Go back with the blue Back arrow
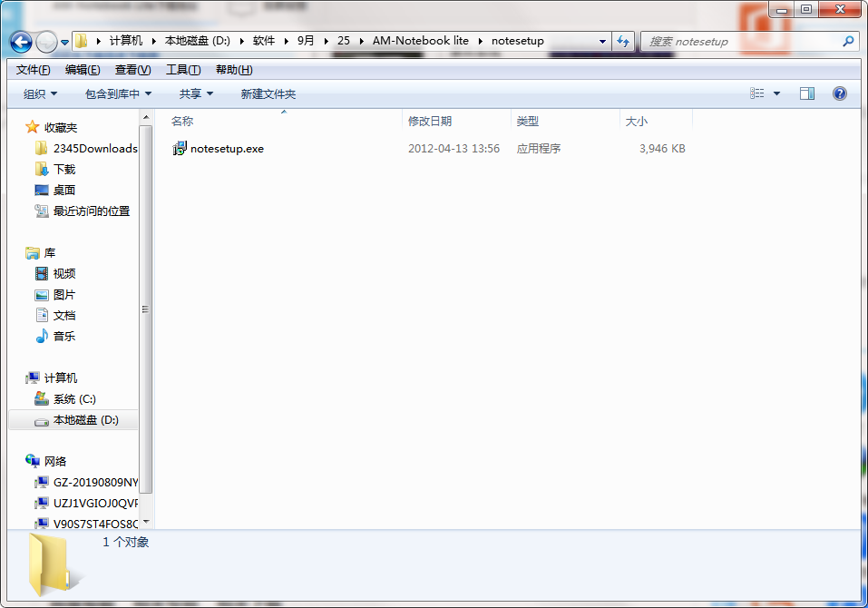Screen dimensions: 868x608 (21, 42)
